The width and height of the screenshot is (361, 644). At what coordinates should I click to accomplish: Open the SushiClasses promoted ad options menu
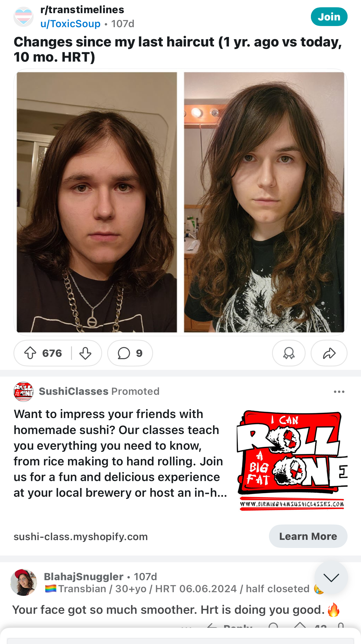click(x=339, y=391)
